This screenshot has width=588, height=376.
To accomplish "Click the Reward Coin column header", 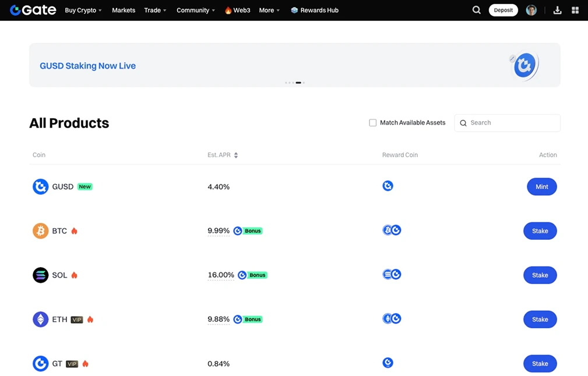I will click(400, 155).
